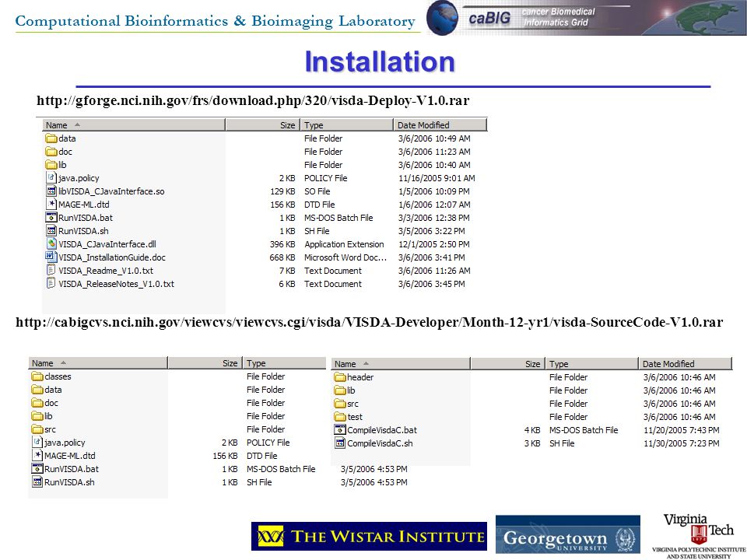Click the Virginia Tech logo

699,535
